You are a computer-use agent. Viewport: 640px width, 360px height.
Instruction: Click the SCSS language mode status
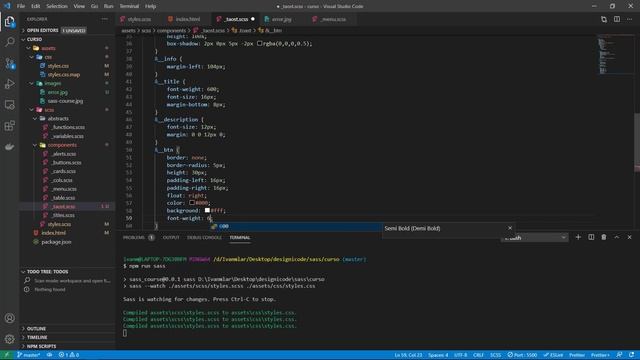point(496,355)
